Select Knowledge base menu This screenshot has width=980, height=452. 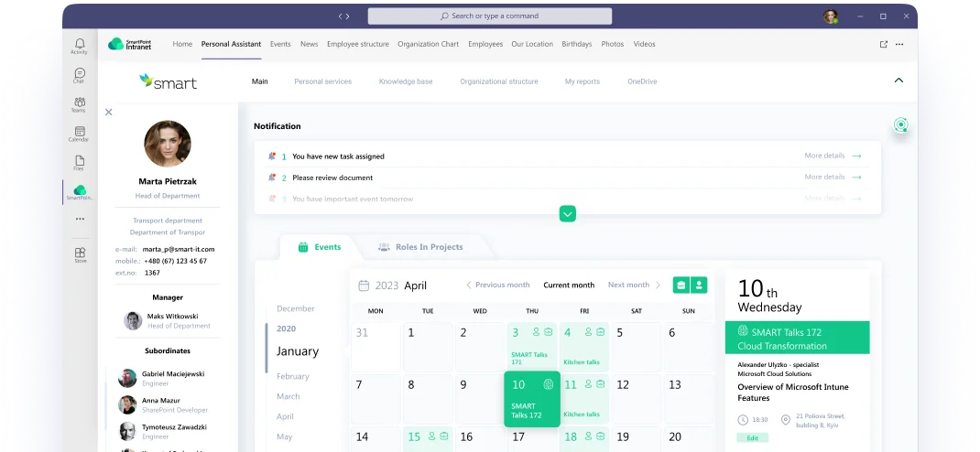point(406,81)
